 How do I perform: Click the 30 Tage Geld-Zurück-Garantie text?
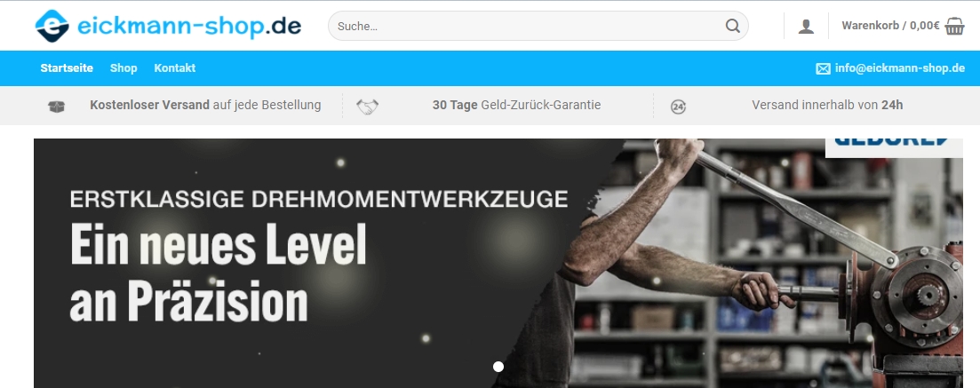(516, 105)
